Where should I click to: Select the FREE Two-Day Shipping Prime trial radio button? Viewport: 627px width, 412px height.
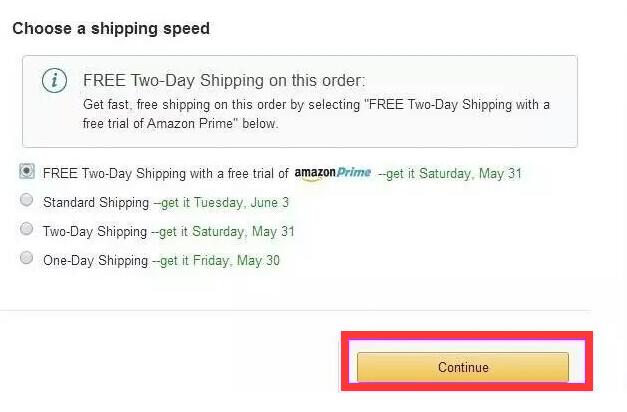tap(27, 172)
